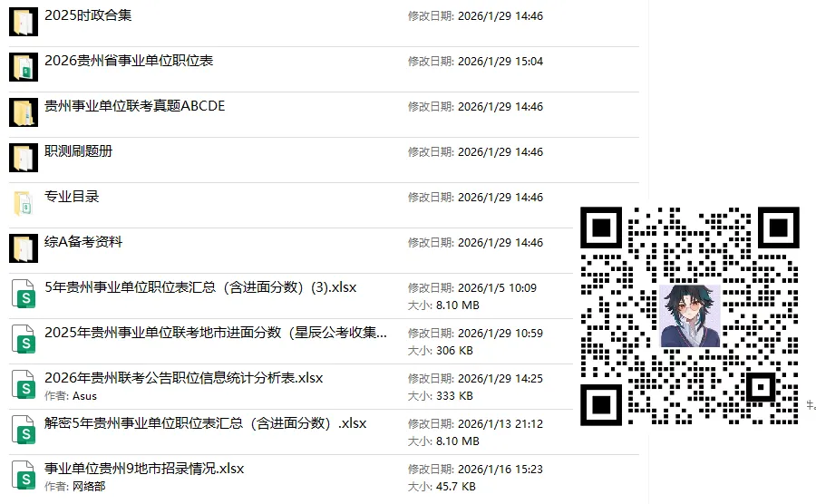Select file name 事业单位贵州9地市招录情况.xlsx
This screenshot has height=504, width=816.
[144, 468]
